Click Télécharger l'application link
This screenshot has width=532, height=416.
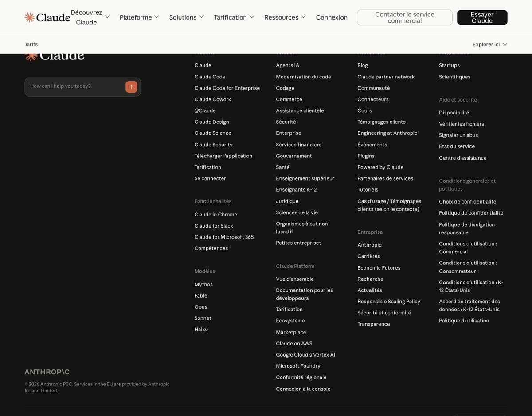click(x=223, y=156)
